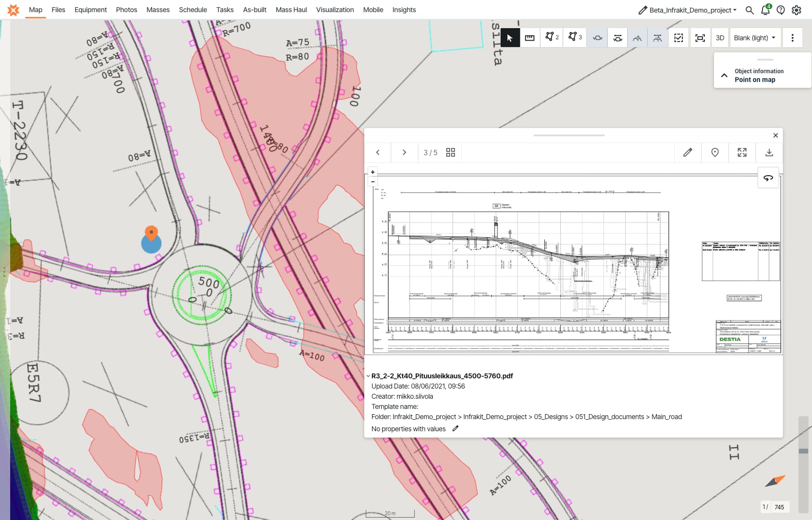Click the lasso rotate icon on preview
Screen dimensions: 812x520
tap(768, 178)
